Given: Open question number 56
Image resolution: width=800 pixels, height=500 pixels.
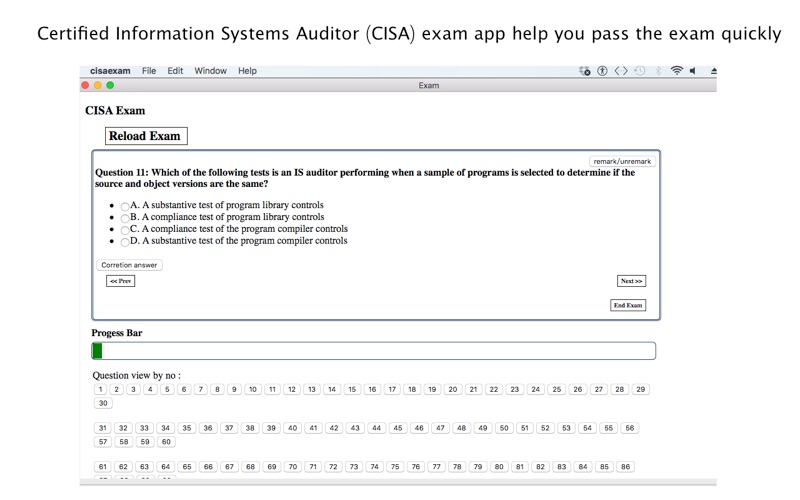Looking at the screenshot, I should click(630, 428).
